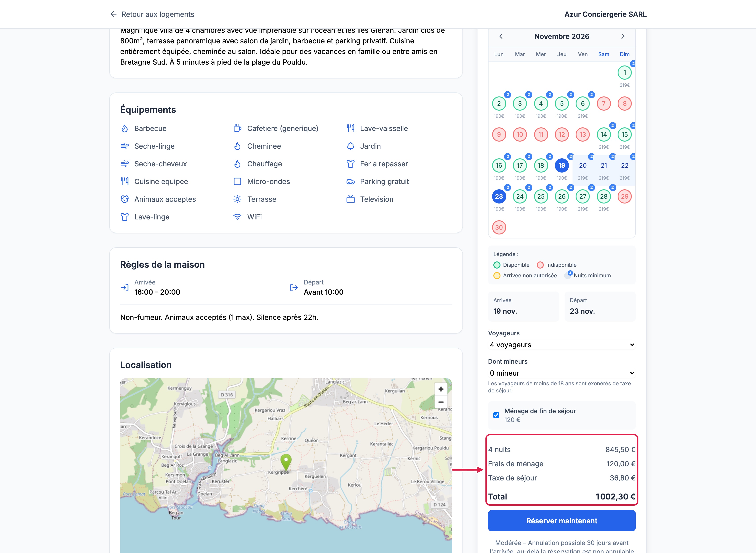The height and width of the screenshot is (553, 756).
Task: Click the Arrivée check-in arrow icon
Action: click(125, 288)
